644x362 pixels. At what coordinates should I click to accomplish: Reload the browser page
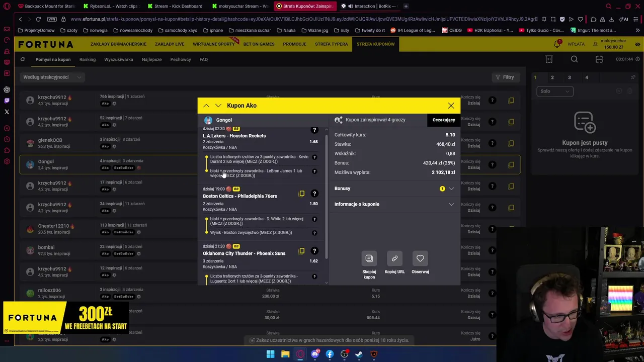click(x=38, y=19)
